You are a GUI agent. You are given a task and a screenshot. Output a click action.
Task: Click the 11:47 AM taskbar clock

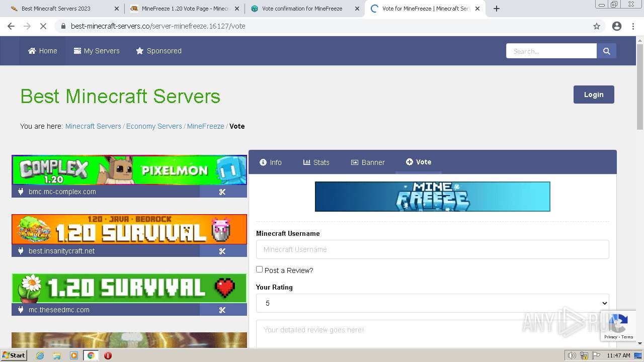tap(618, 355)
